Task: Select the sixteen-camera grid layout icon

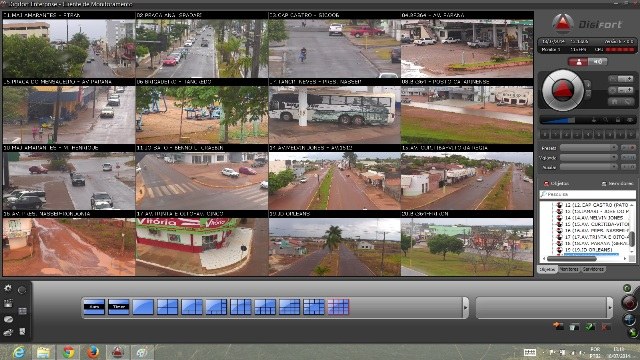Action: 338,307
